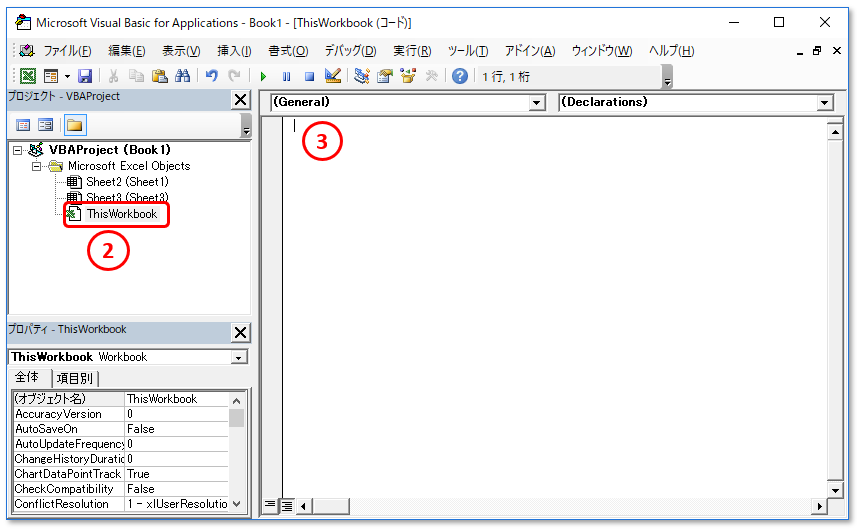Click the Break pause icon
859x529 pixels.
(287, 77)
